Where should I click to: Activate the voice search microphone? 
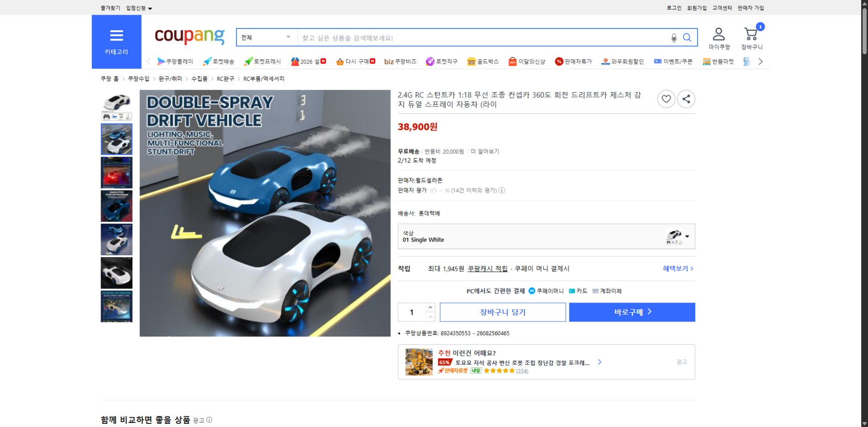[673, 38]
